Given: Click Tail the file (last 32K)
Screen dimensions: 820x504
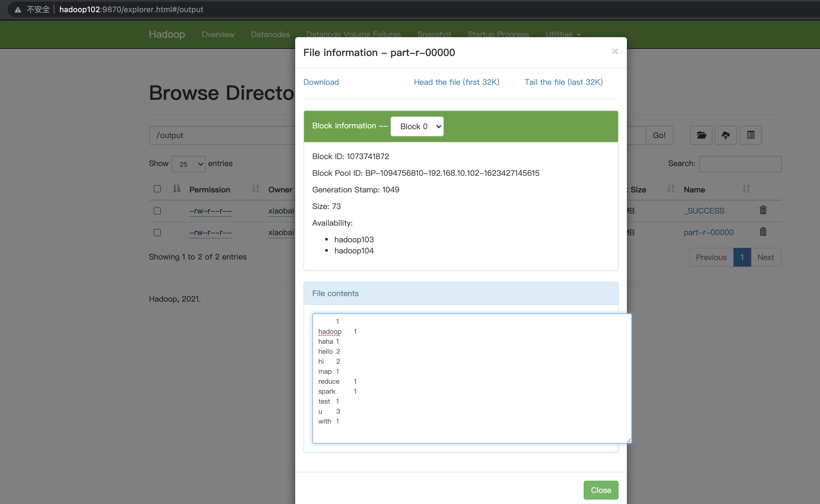Looking at the screenshot, I should tap(563, 82).
